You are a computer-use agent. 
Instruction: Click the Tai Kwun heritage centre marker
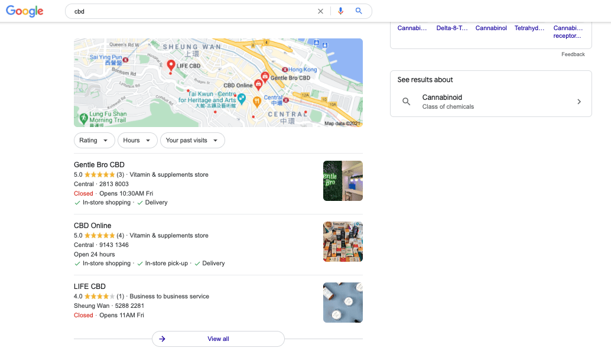(242, 99)
